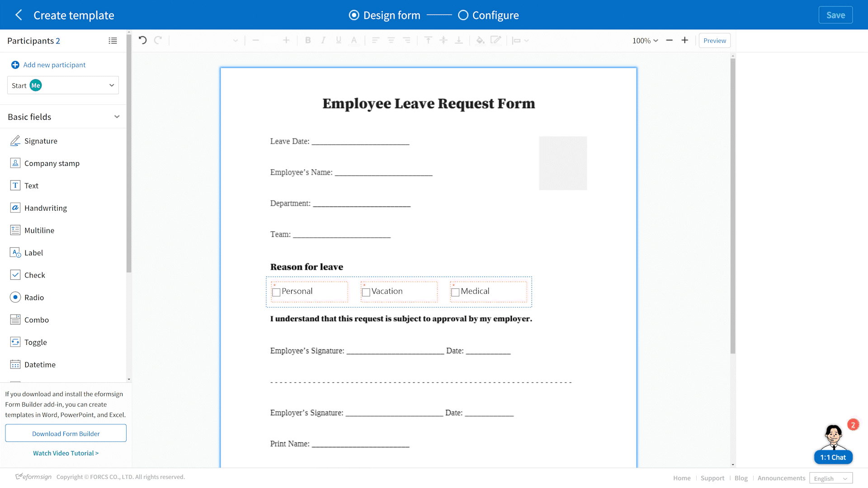The image size is (868, 488).
Task: Toggle italic formatting
Action: (x=323, y=40)
